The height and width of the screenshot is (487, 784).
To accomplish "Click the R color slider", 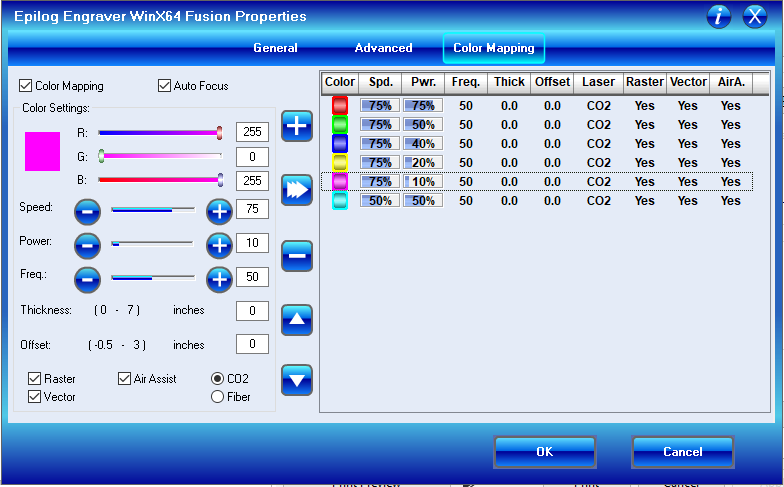I will click(x=160, y=132).
